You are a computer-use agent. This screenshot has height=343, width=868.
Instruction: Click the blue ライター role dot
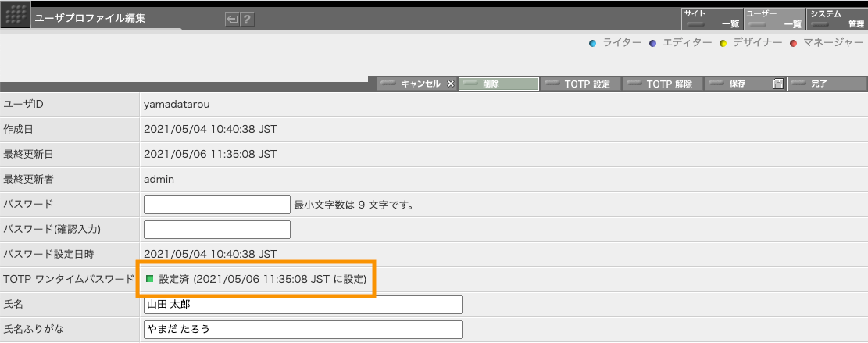pyautogui.click(x=592, y=43)
